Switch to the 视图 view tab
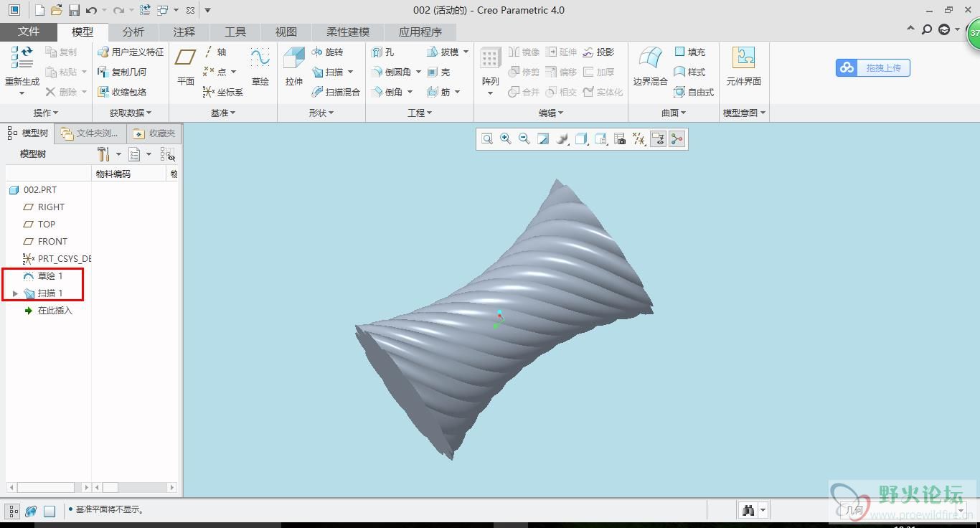The image size is (980, 528). point(286,32)
